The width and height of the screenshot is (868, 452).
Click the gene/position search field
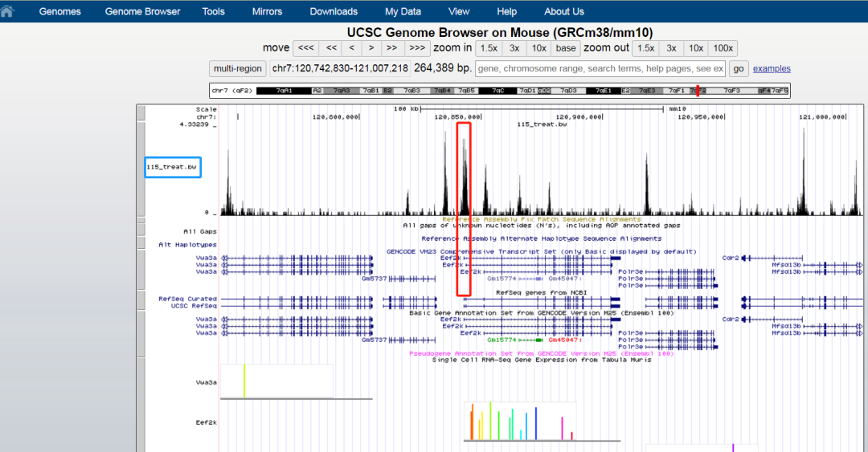click(x=600, y=68)
